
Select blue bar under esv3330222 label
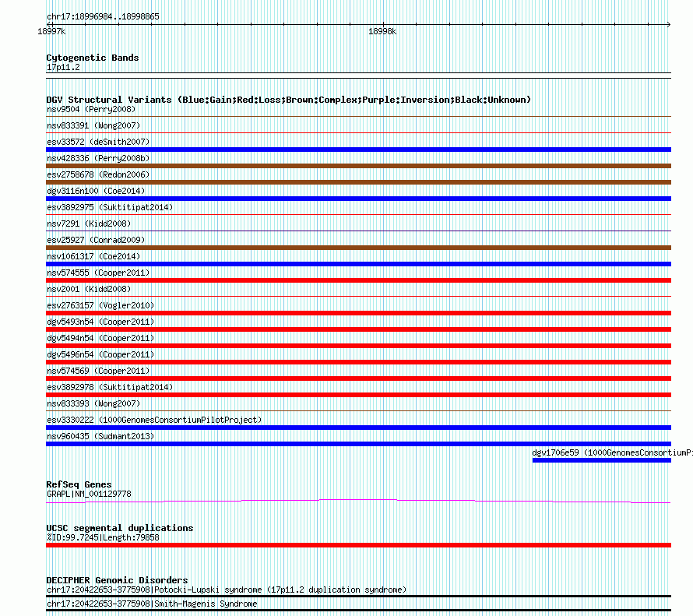pos(358,428)
